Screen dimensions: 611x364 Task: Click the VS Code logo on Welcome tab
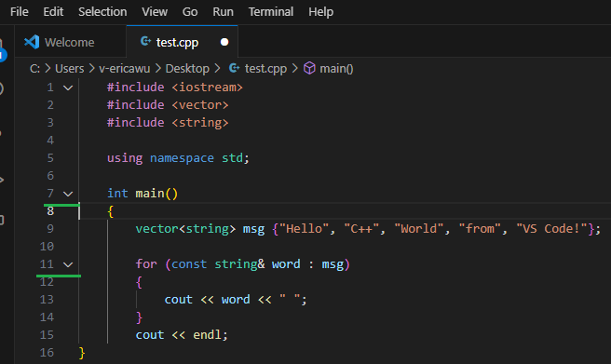(x=32, y=42)
